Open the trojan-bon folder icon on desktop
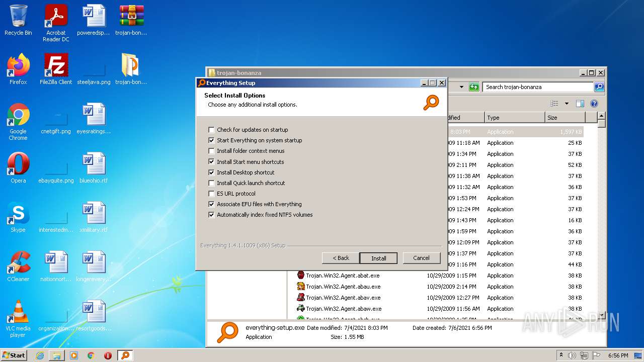Screen dimensions: 644x362 point(131,69)
